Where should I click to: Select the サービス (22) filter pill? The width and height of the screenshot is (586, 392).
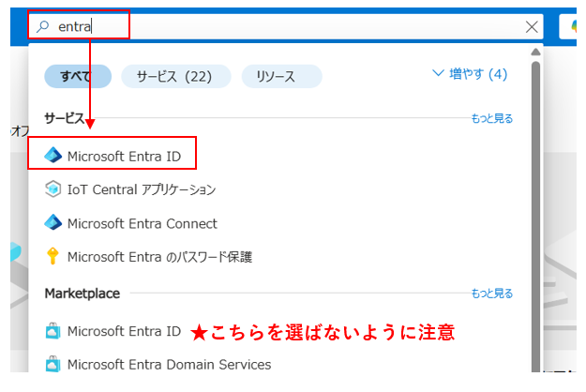[x=175, y=76]
